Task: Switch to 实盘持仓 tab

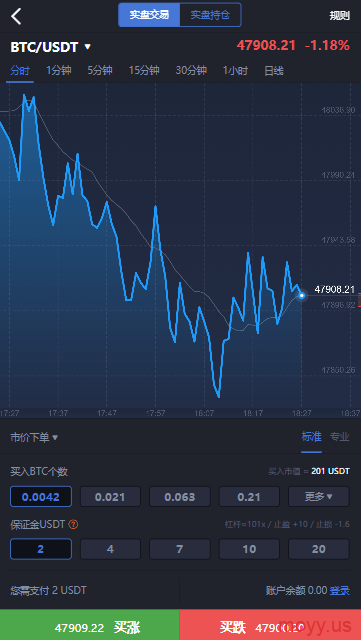Action: (x=210, y=15)
